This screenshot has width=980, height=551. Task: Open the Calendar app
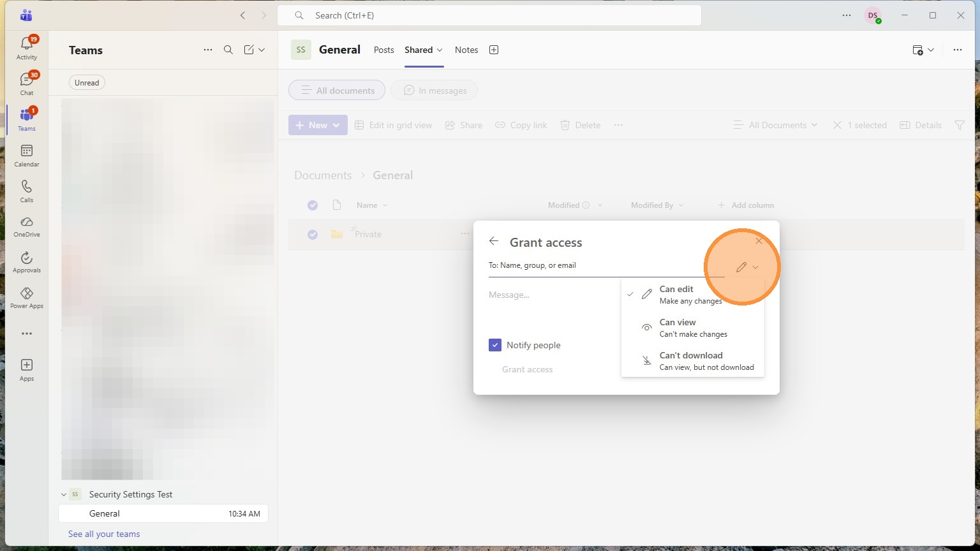click(x=27, y=155)
